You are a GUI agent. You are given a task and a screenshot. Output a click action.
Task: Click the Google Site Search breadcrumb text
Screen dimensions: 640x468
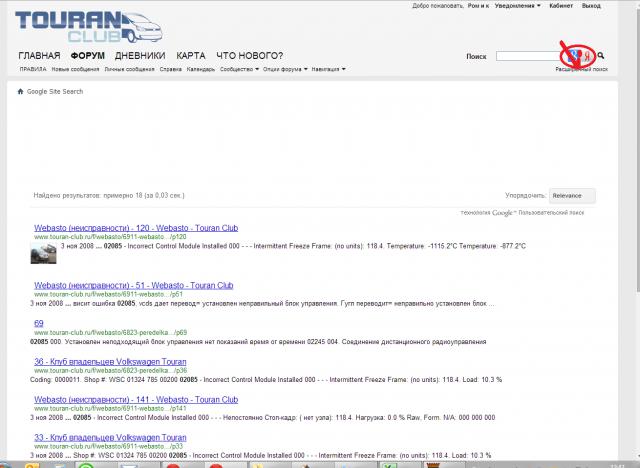click(x=55, y=91)
